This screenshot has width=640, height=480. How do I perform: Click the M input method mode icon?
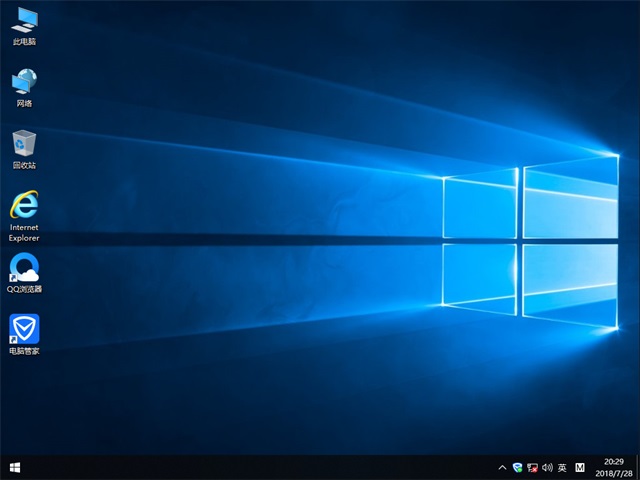point(580,467)
